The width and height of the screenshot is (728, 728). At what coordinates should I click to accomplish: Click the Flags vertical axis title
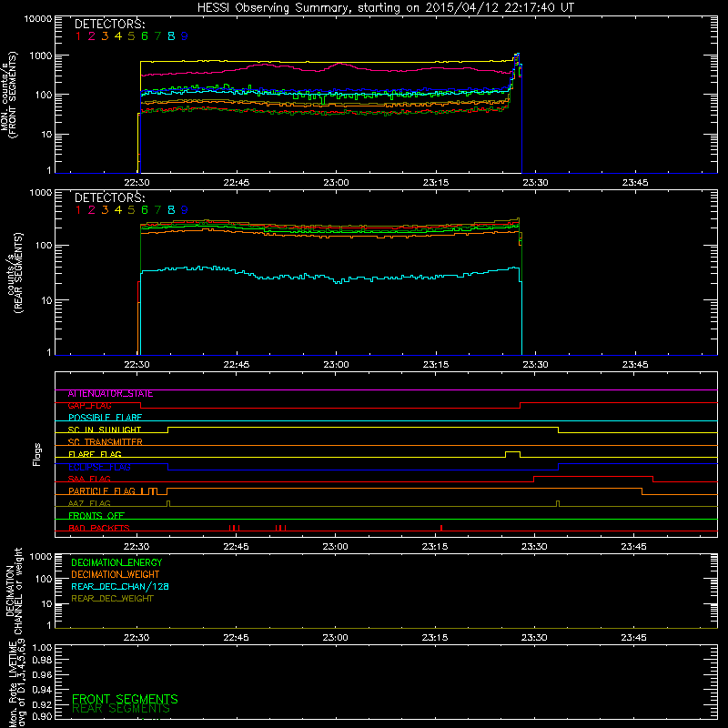tap(36, 454)
